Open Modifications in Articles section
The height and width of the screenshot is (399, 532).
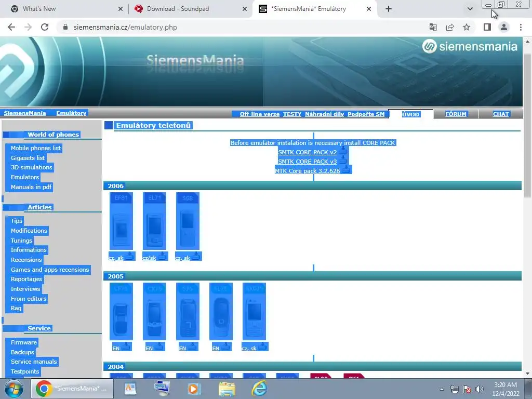29,231
